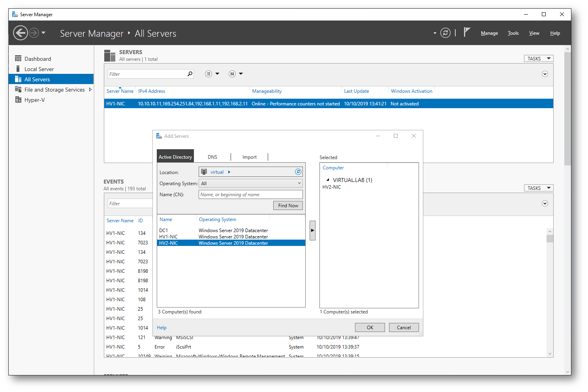Click the Servers filter input field
The image size is (588, 392).
pyautogui.click(x=147, y=74)
